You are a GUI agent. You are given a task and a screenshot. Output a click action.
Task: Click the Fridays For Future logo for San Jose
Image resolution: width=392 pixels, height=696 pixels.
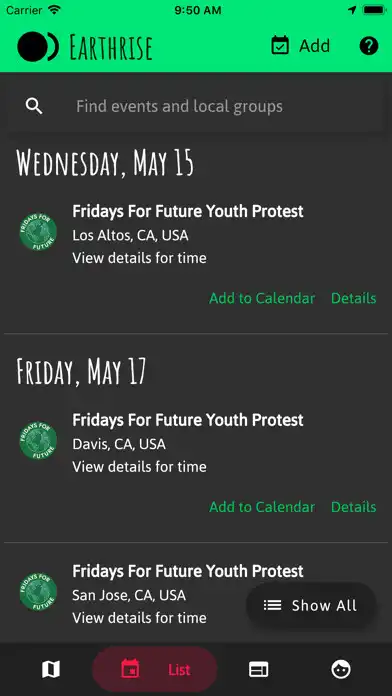[38, 592]
